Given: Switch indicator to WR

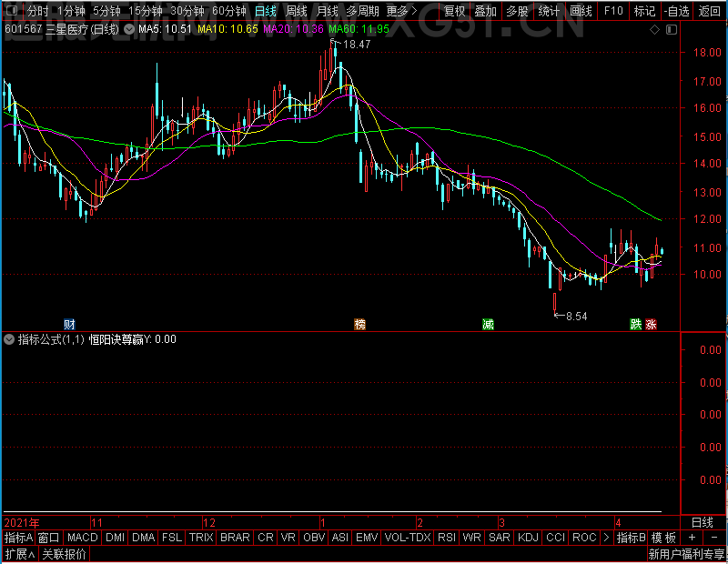Looking at the screenshot, I should point(471,538).
